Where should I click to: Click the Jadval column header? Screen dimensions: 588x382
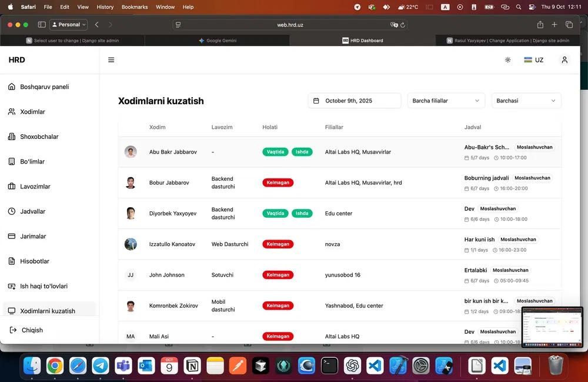(473, 127)
